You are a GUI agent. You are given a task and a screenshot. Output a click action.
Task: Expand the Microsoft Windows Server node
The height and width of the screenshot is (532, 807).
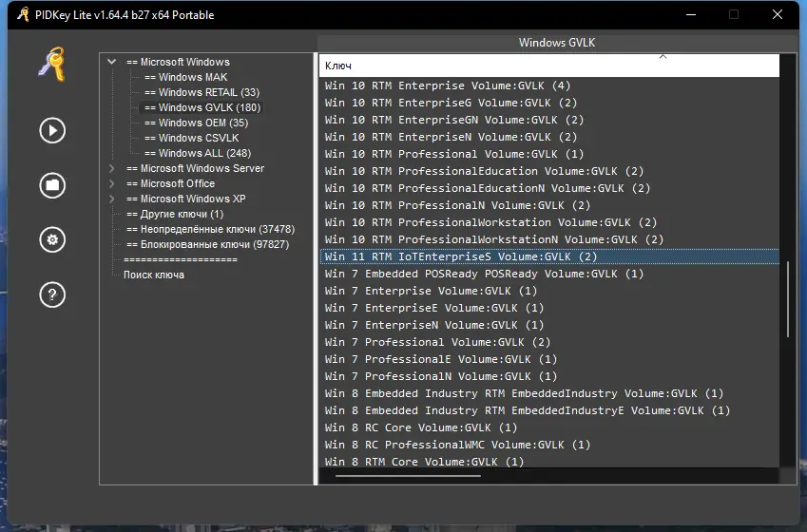tap(112, 169)
